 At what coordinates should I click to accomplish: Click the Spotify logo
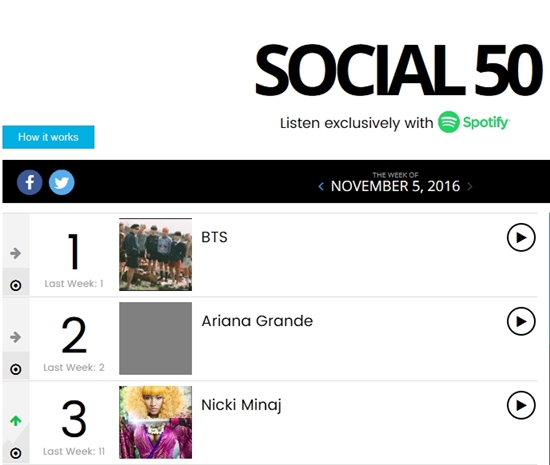point(474,122)
